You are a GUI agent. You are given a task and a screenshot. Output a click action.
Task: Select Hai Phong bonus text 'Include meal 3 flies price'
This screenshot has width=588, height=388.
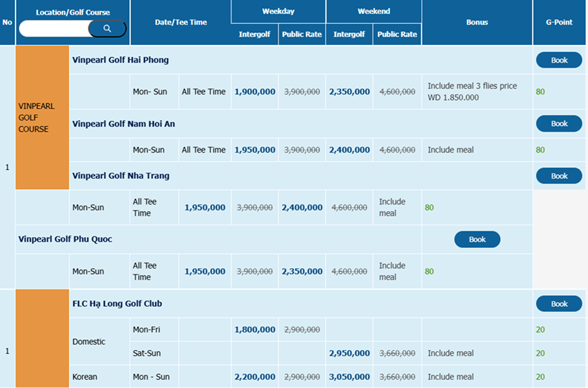click(x=472, y=86)
